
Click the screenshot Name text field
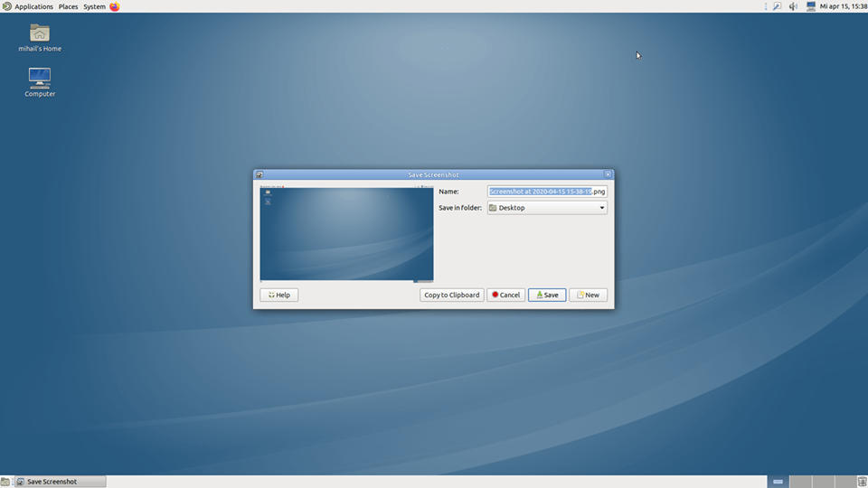coord(547,192)
